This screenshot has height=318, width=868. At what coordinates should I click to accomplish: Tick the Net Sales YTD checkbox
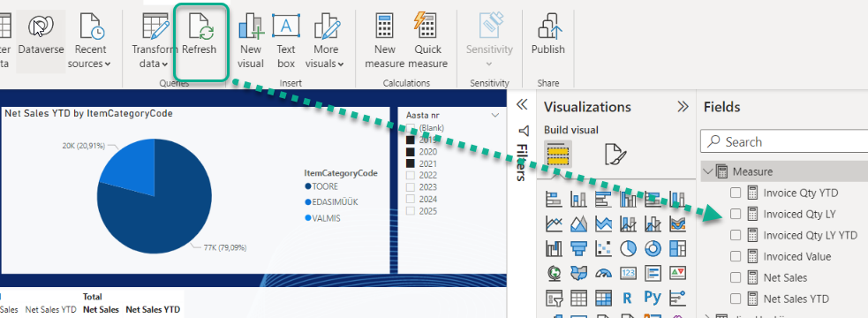(x=736, y=299)
